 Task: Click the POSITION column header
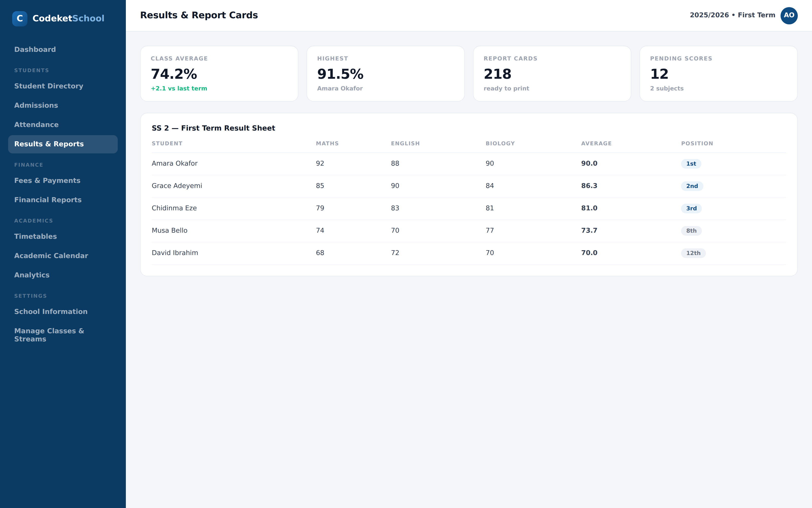(697, 144)
